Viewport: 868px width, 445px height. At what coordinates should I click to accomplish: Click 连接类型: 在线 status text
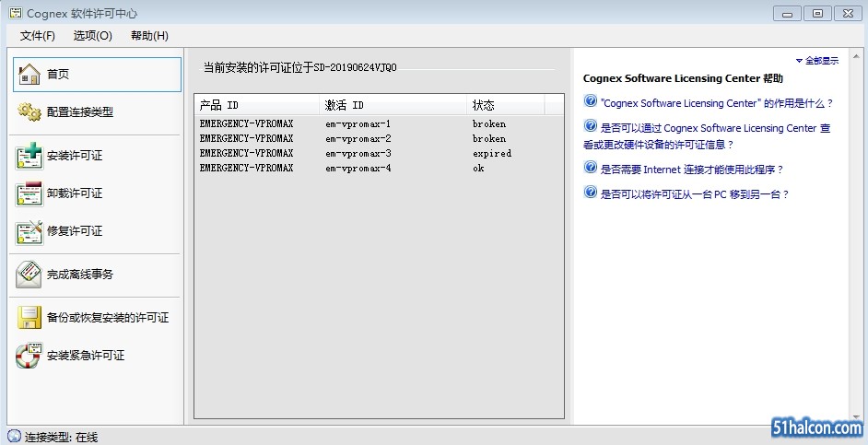61,438
